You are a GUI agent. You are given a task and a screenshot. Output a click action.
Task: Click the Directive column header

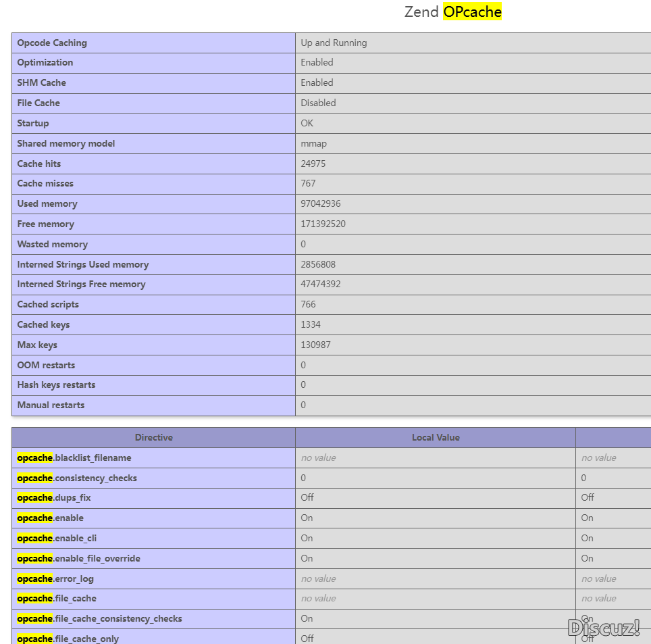point(153,437)
